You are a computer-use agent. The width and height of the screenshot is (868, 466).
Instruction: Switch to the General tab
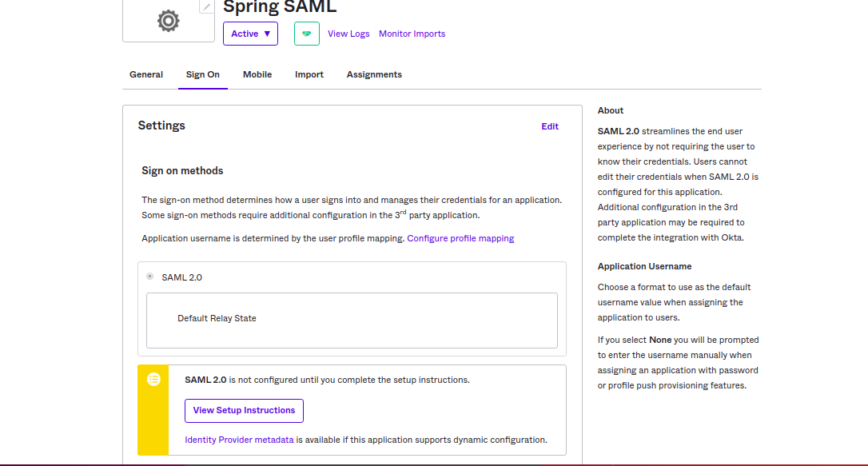(x=146, y=74)
